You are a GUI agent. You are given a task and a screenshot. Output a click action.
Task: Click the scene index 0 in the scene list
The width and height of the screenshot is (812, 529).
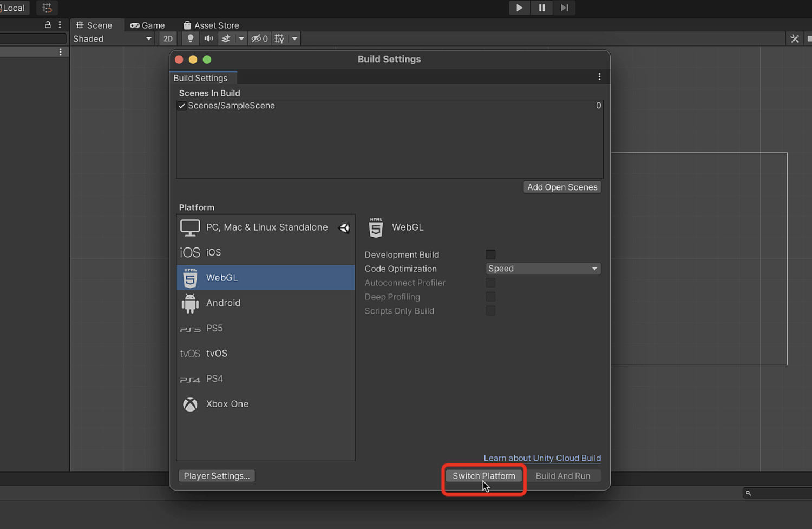pos(598,106)
